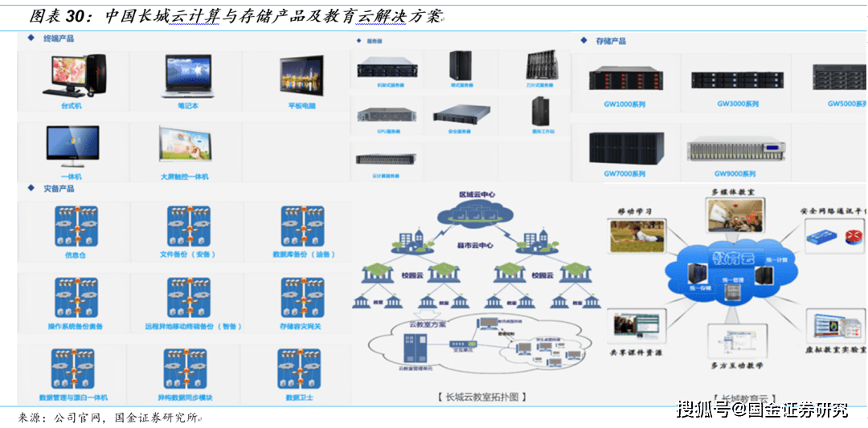The height and width of the screenshot is (428, 868).
Task: Select the 塔式服务器 tower server image
Action: pyautogui.click(x=461, y=66)
